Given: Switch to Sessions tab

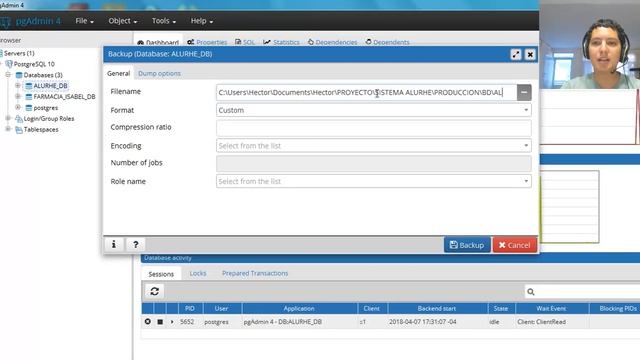Looking at the screenshot, I should [x=161, y=274].
